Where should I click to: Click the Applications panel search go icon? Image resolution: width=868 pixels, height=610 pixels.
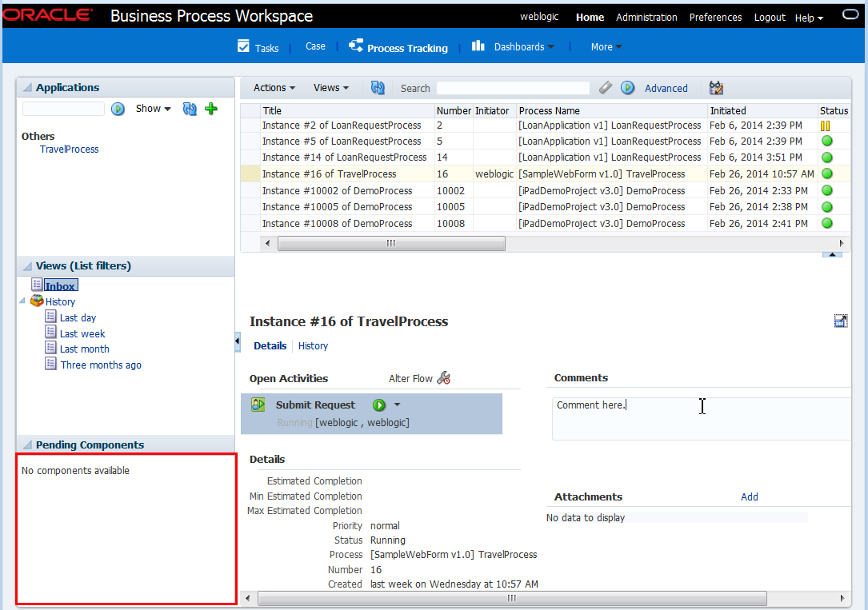[118, 109]
